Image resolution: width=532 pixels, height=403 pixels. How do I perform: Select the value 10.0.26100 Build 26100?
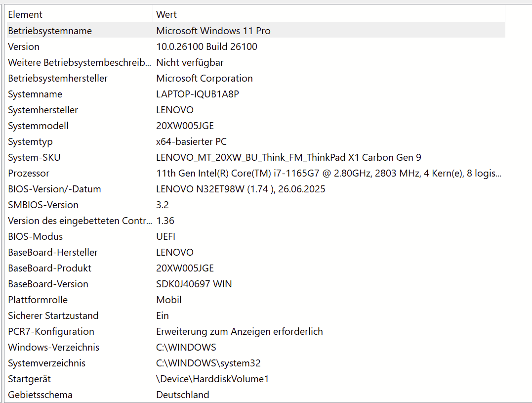click(x=206, y=46)
